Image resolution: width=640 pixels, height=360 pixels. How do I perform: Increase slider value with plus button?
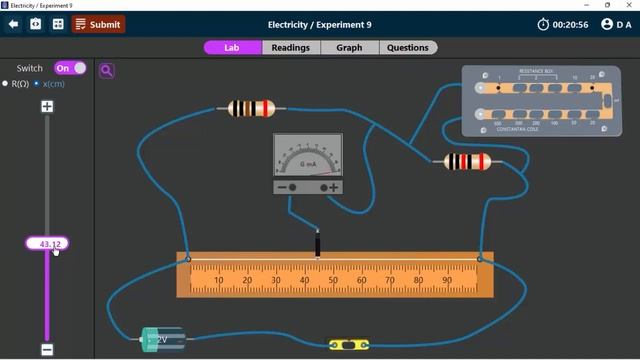(47, 107)
